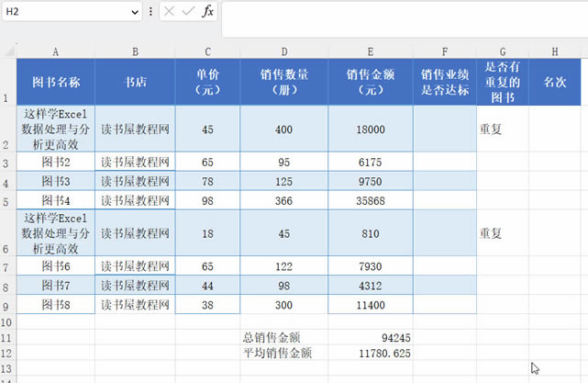Click the Cancel X icon in formula bar
This screenshot has height=383, width=588.
point(170,11)
